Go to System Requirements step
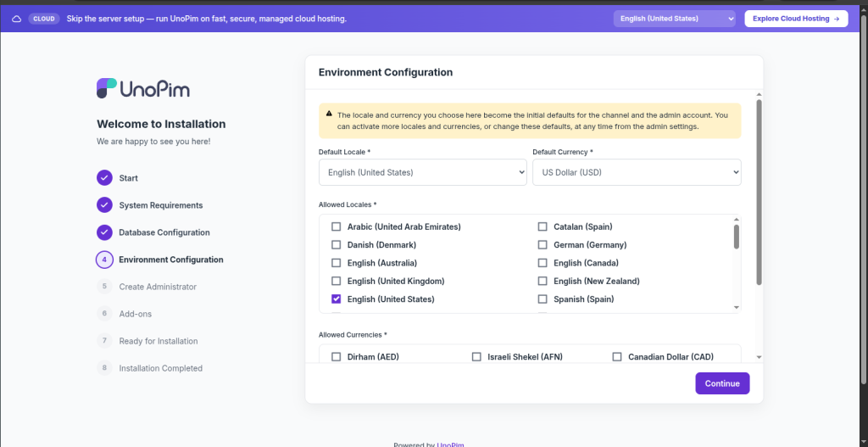868x447 pixels. pyautogui.click(x=160, y=205)
